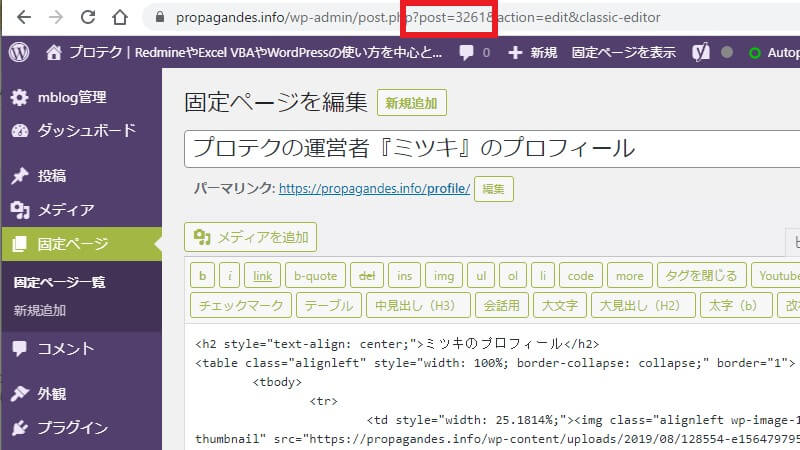Click メディアを追加 button

pyautogui.click(x=251, y=236)
